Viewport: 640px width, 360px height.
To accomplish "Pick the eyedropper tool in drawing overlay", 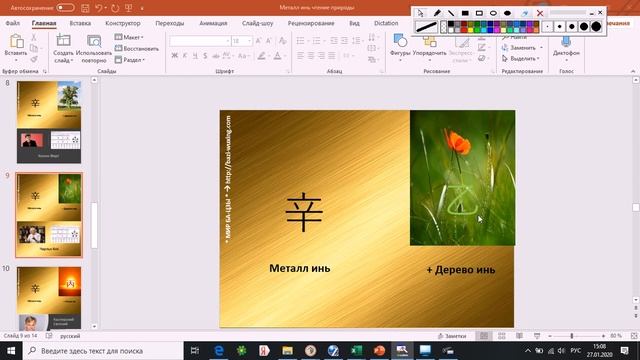I will point(524,13).
